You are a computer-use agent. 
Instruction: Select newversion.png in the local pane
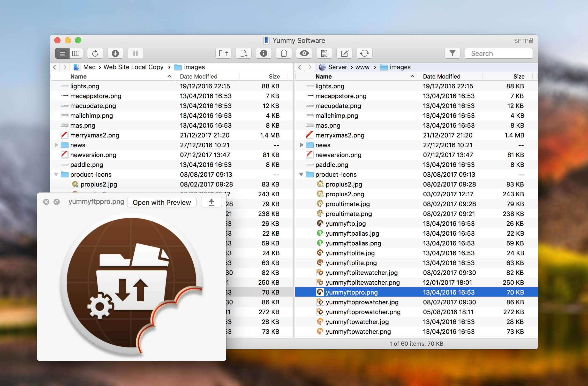pyautogui.click(x=172, y=155)
